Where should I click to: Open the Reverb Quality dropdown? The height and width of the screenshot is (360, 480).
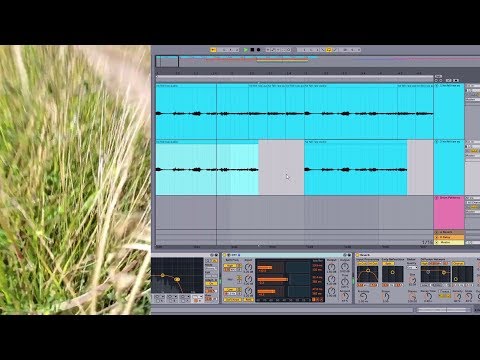pyautogui.click(x=412, y=267)
